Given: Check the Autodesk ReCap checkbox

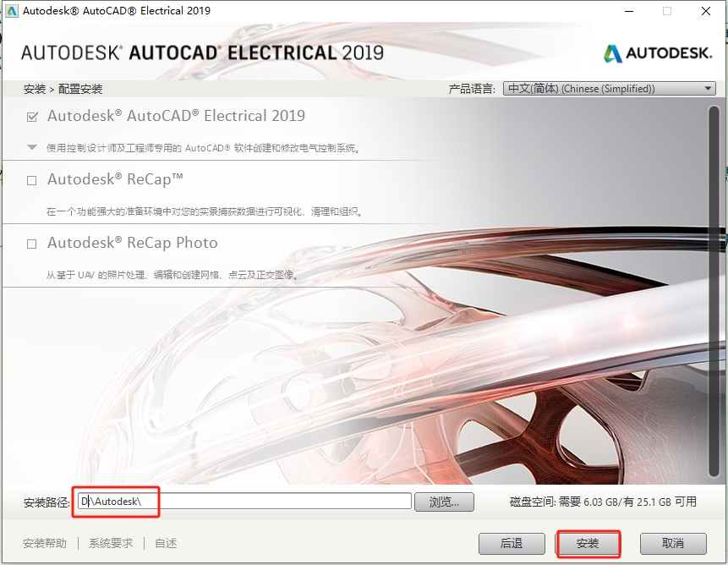Looking at the screenshot, I should click(x=31, y=180).
